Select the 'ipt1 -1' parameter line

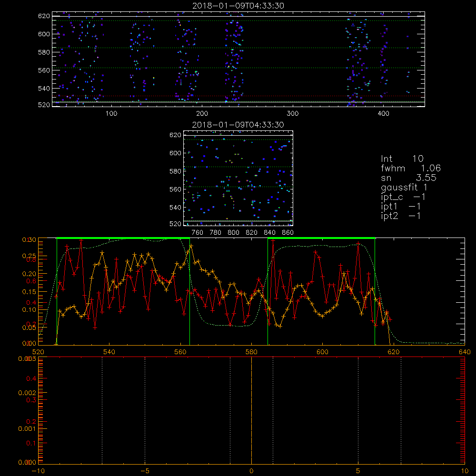pyautogui.click(x=401, y=207)
